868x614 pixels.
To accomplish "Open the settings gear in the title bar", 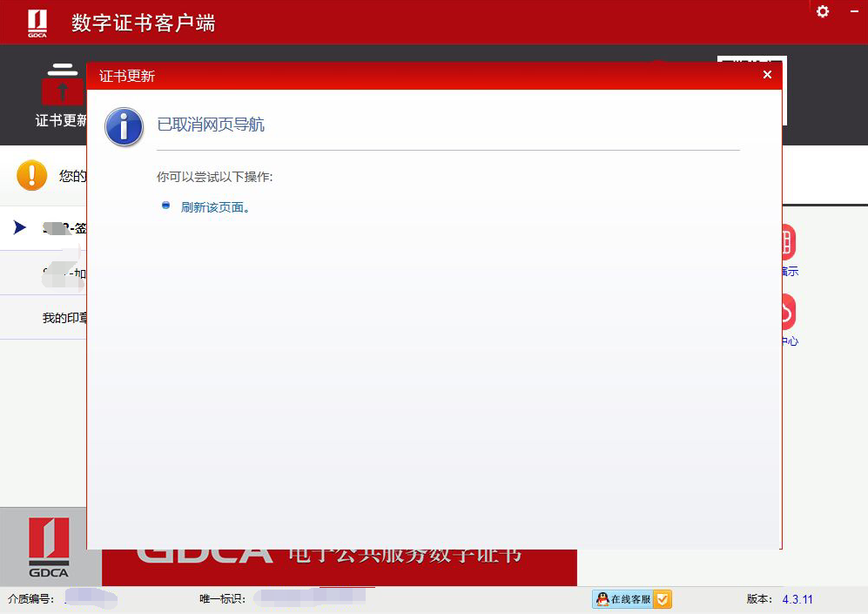I will pyautogui.click(x=822, y=12).
